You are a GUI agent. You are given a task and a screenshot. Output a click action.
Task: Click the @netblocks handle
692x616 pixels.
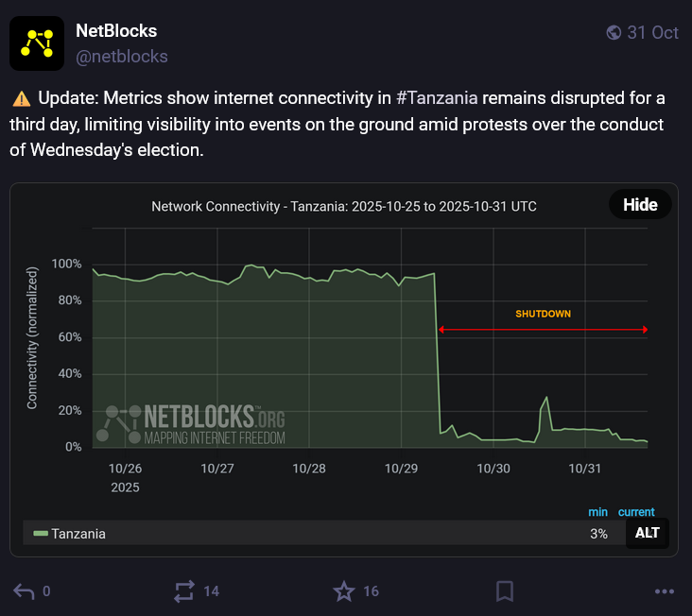tap(122, 57)
